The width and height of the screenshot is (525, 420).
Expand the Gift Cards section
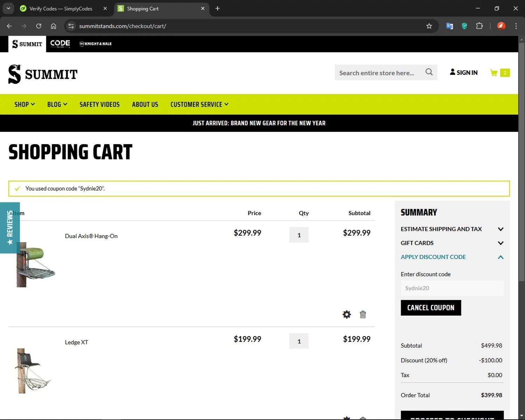click(x=452, y=243)
